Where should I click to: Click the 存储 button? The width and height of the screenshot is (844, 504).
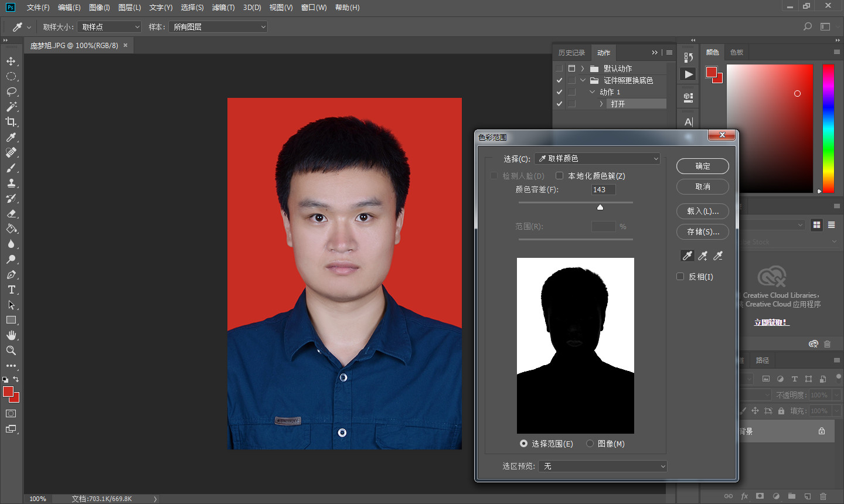[703, 231]
